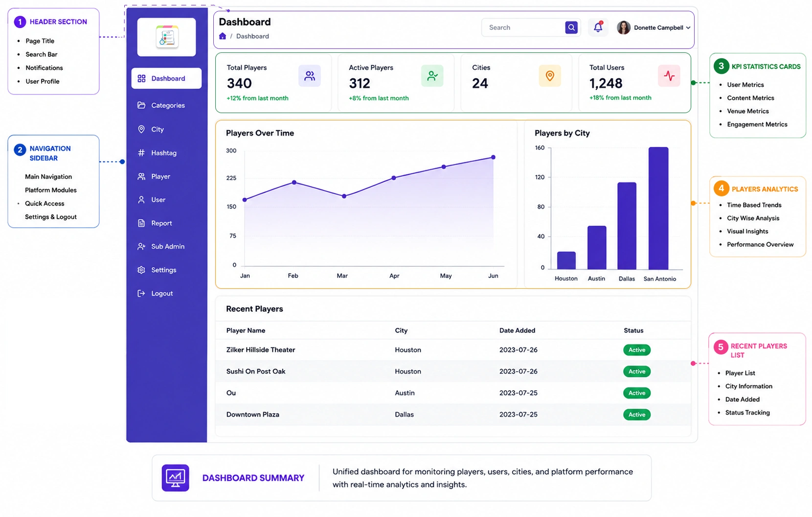Viewport: 812px width, 517px height.
Task: Click the app logo in the sidebar
Action: [167, 37]
